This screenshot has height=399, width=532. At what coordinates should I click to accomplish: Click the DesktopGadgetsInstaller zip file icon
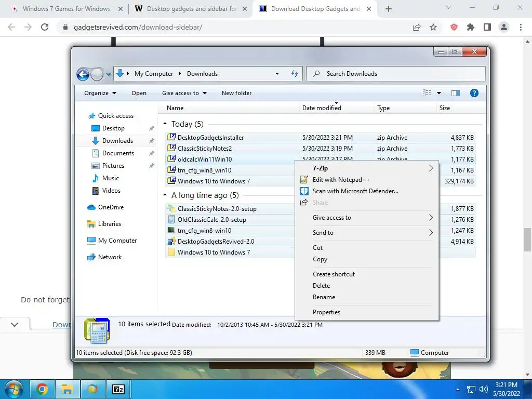tap(171, 137)
